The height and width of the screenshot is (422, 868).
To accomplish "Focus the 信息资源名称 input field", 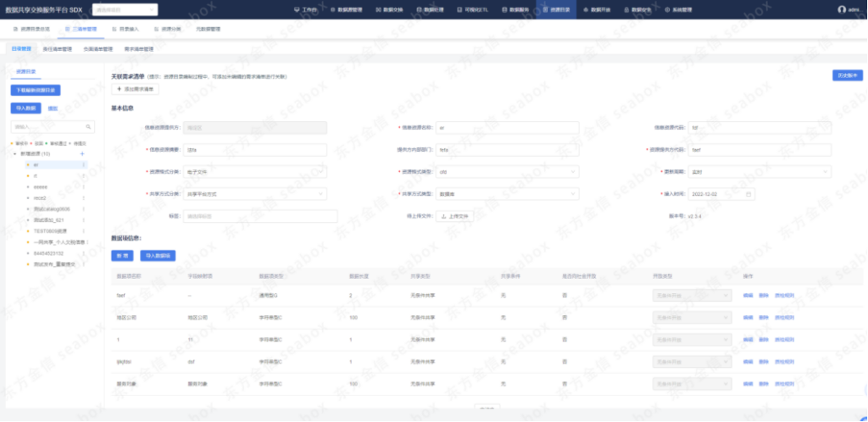I will [508, 128].
